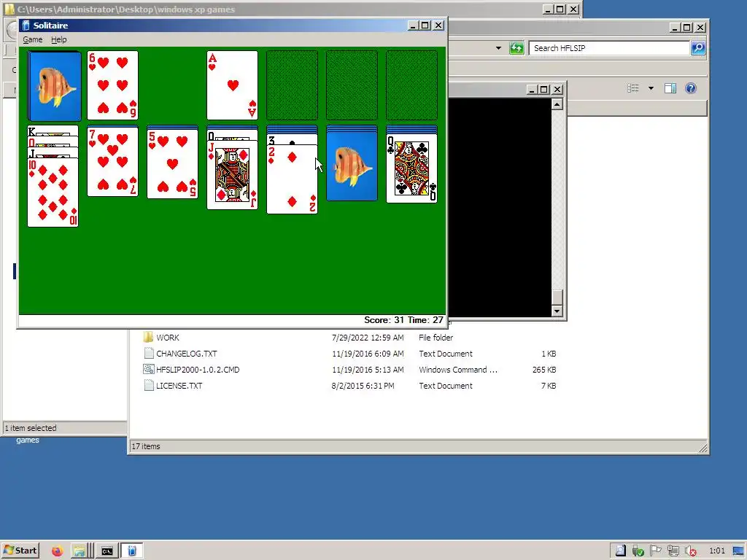The height and width of the screenshot is (560, 747).
Task: Click the 1 item selected status text
Action: (x=31, y=428)
